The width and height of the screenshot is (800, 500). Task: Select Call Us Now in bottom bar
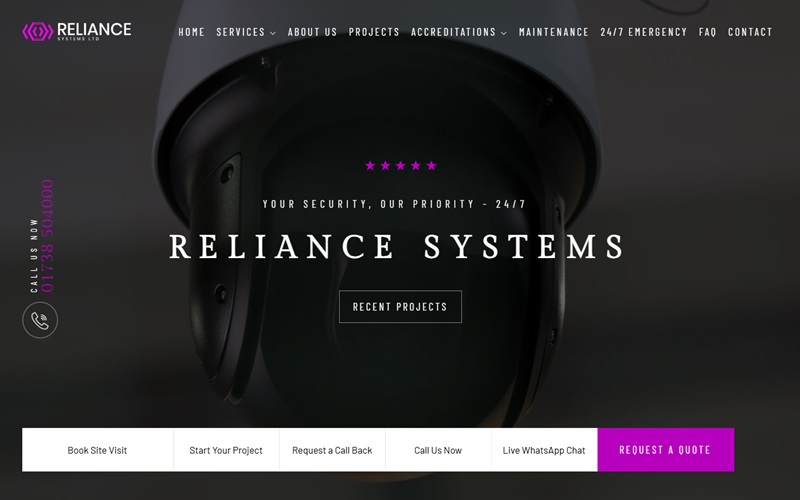coord(438,450)
